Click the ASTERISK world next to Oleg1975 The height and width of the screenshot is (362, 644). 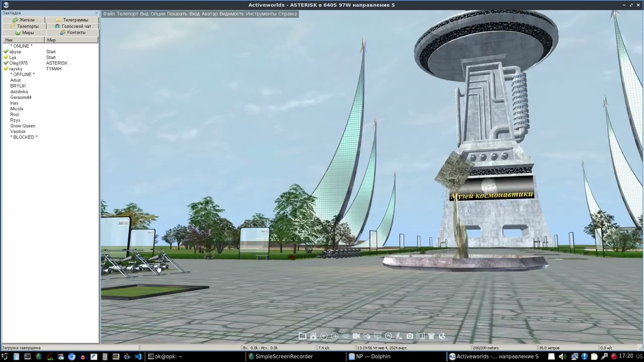tap(57, 63)
